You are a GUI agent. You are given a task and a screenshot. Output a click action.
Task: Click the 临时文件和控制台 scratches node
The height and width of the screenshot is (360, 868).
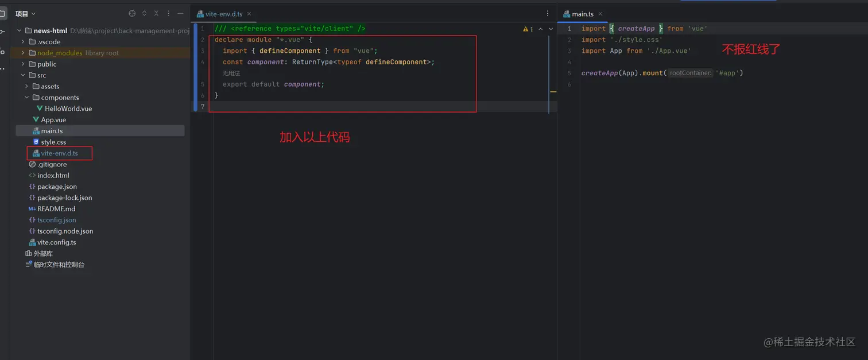pyautogui.click(x=59, y=265)
